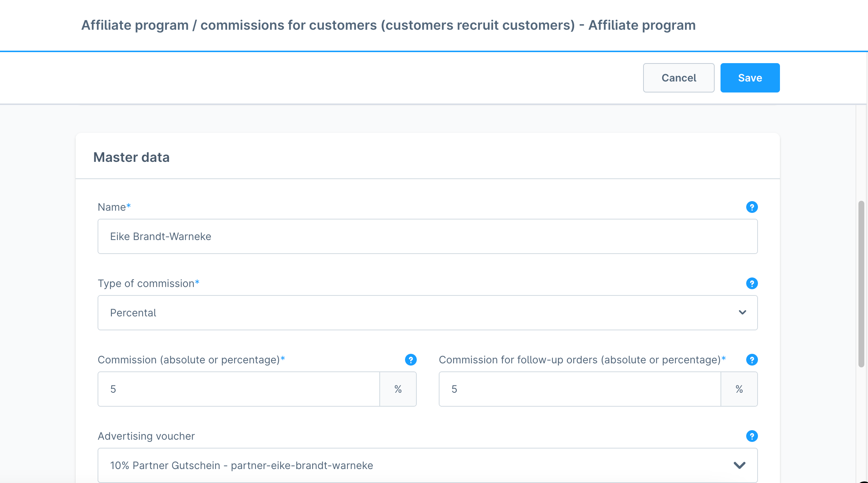Show help for follow-up orders commission
Screen dimensions: 868x483
click(752, 360)
